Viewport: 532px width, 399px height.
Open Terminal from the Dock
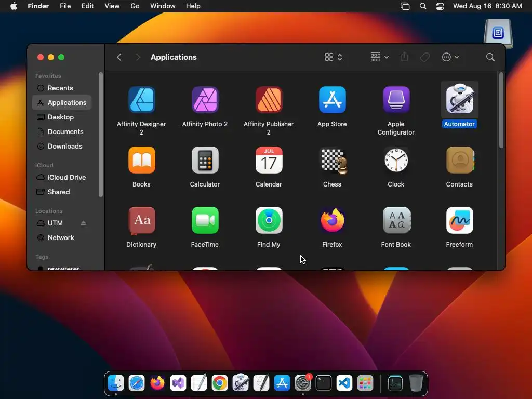click(323, 383)
